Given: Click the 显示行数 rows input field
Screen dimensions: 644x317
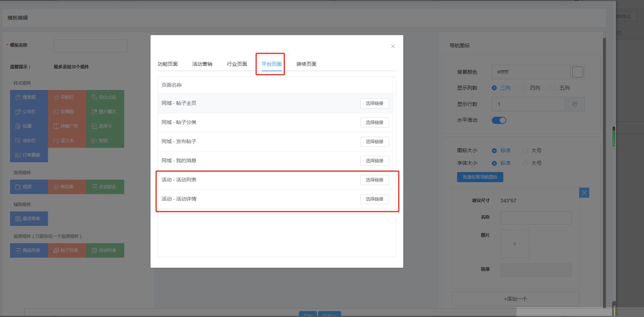Looking at the screenshot, I should pyautogui.click(x=528, y=104).
